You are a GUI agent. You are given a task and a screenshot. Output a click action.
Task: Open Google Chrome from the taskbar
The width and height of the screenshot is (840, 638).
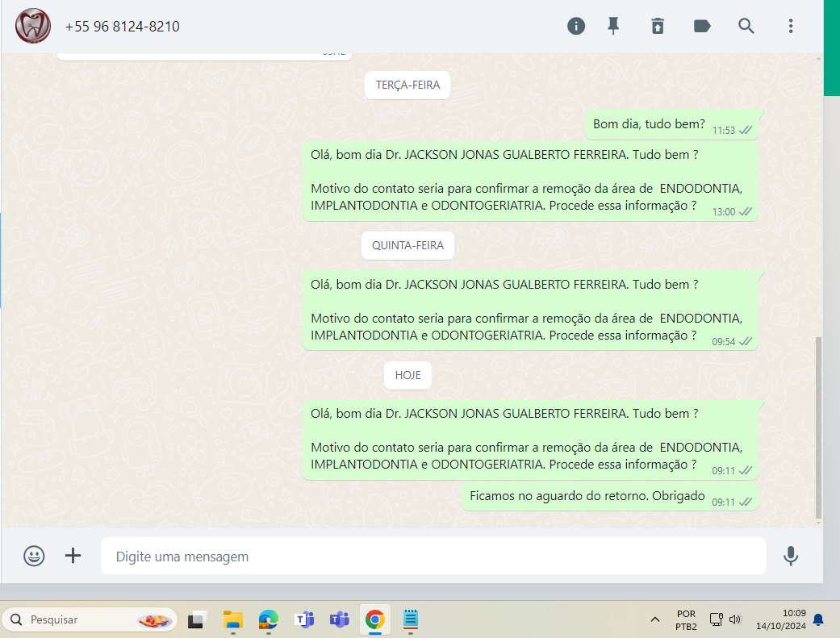(x=374, y=619)
